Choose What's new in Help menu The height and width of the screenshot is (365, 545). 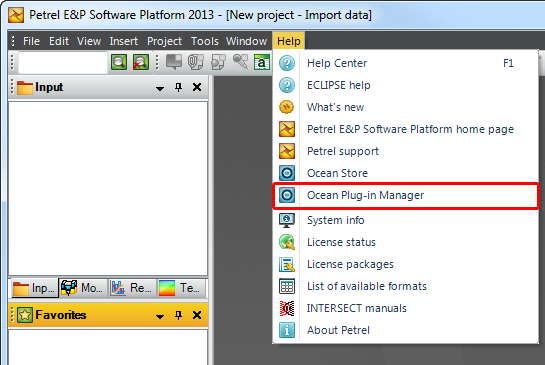(x=406, y=107)
